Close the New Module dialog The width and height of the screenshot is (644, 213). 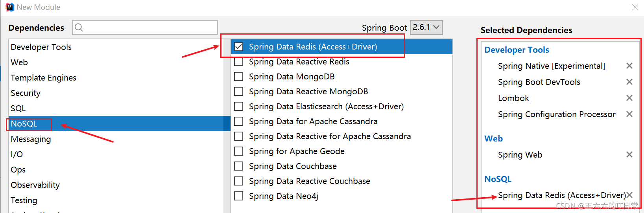point(635,7)
